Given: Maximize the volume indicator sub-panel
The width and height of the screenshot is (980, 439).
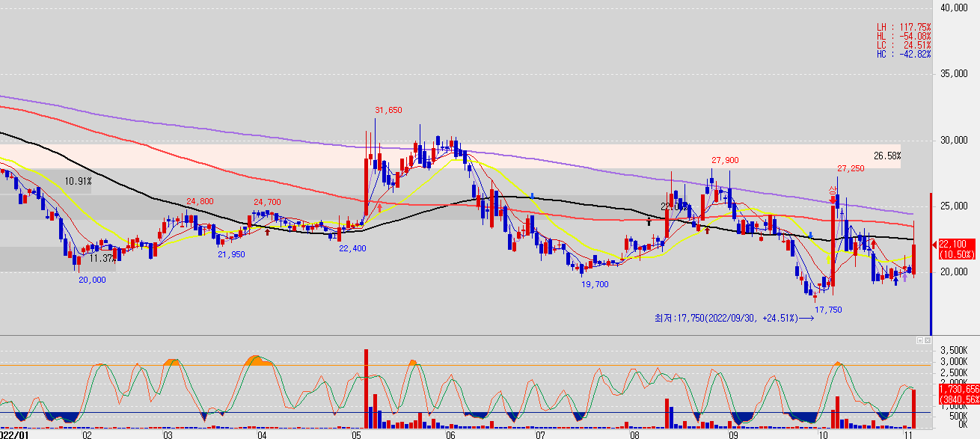Looking at the screenshot, I should (920, 340).
